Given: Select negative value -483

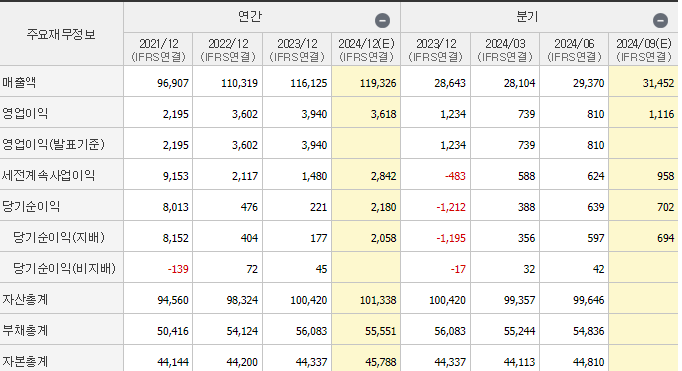Looking at the screenshot, I should (x=455, y=176).
